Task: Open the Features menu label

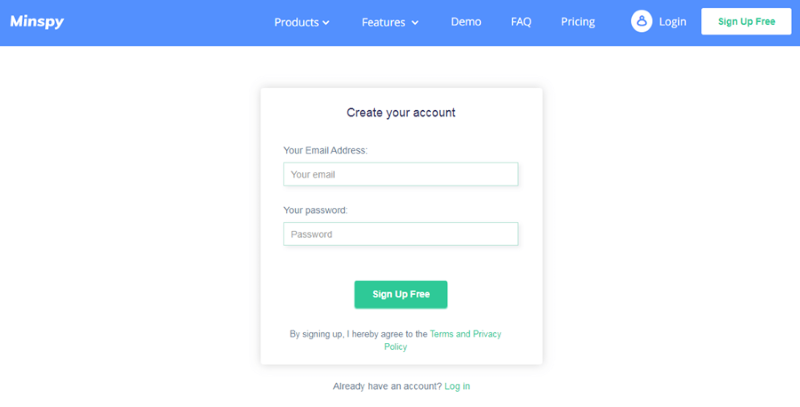Action: pyautogui.click(x=384, y=22)
